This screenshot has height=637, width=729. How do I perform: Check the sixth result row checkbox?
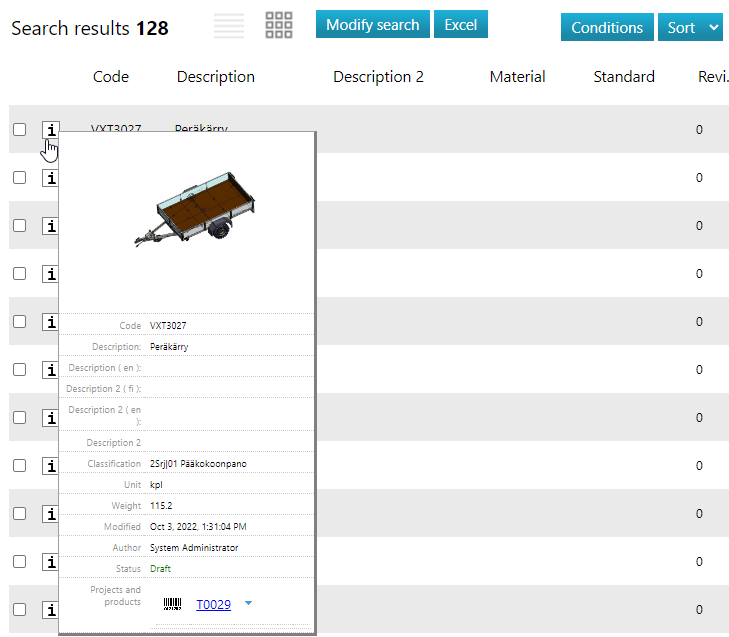19,370
